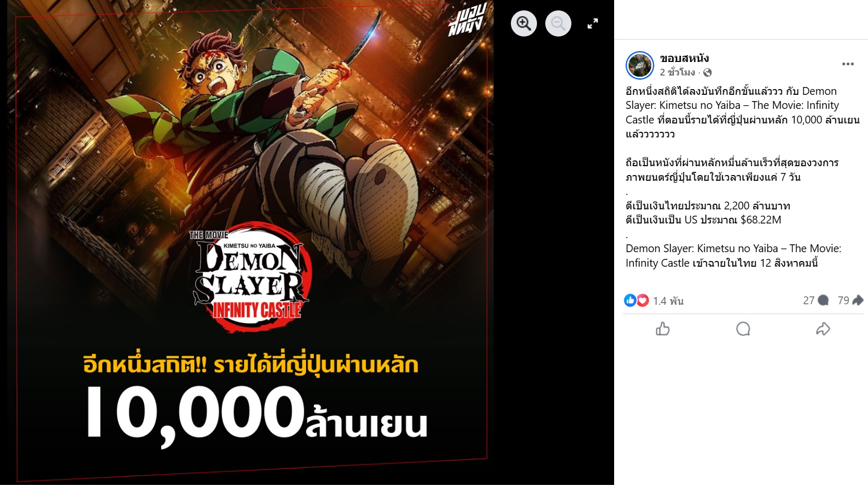Viewport: 868px width, 485px height.
Task: Show the 79 shares
Action: tap(850, 300)
